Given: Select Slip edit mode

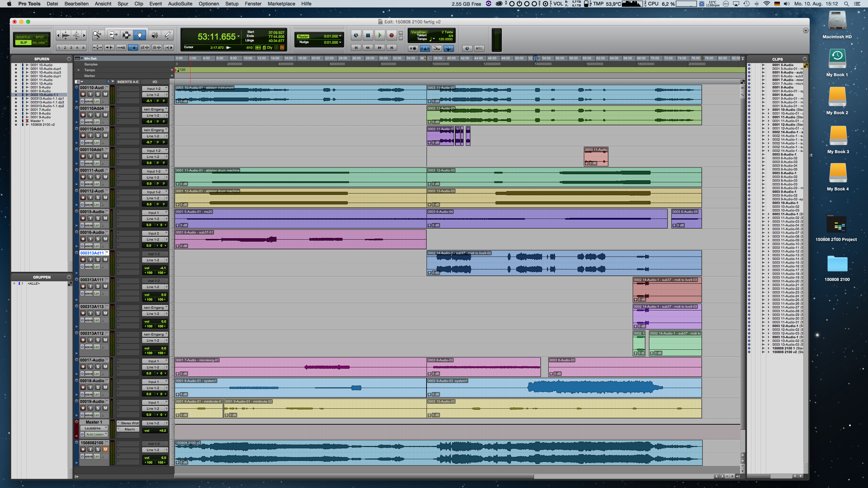Looking at the screenshot, I should (x=23, y=43).
